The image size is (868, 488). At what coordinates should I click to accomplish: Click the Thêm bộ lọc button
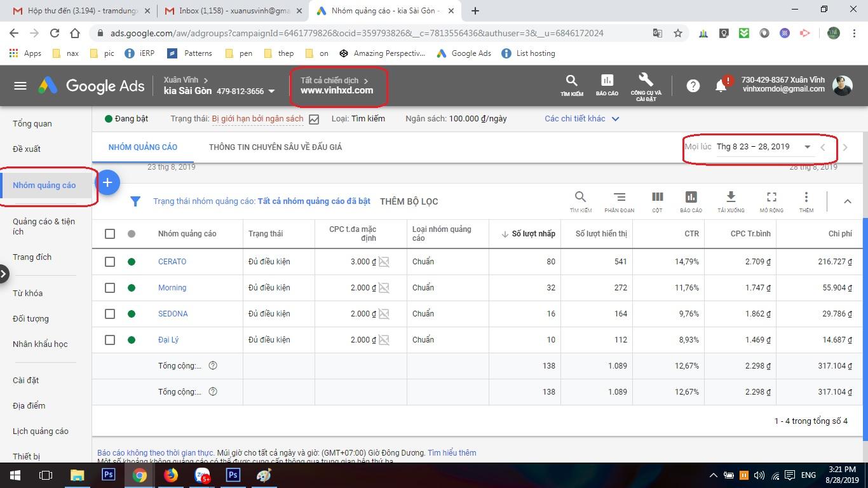[x=409, y=201]
